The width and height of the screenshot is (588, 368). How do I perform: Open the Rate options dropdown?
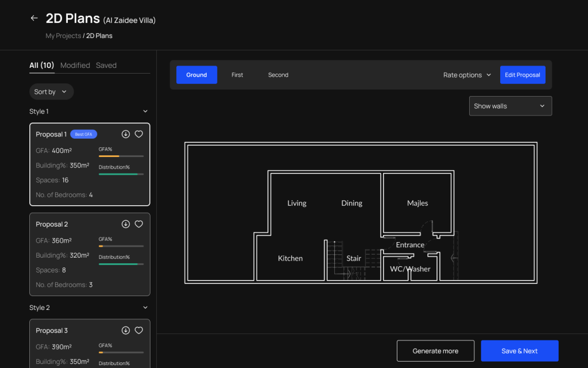(467, 75)
